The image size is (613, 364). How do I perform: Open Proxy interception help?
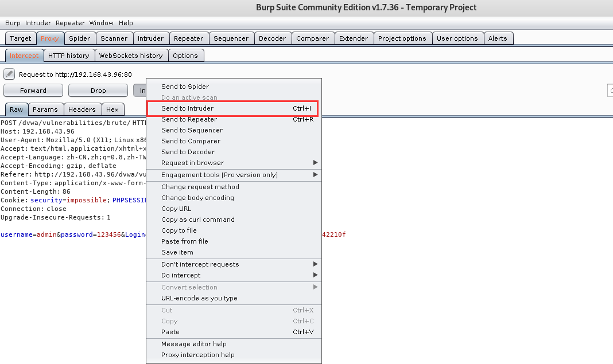234,355
